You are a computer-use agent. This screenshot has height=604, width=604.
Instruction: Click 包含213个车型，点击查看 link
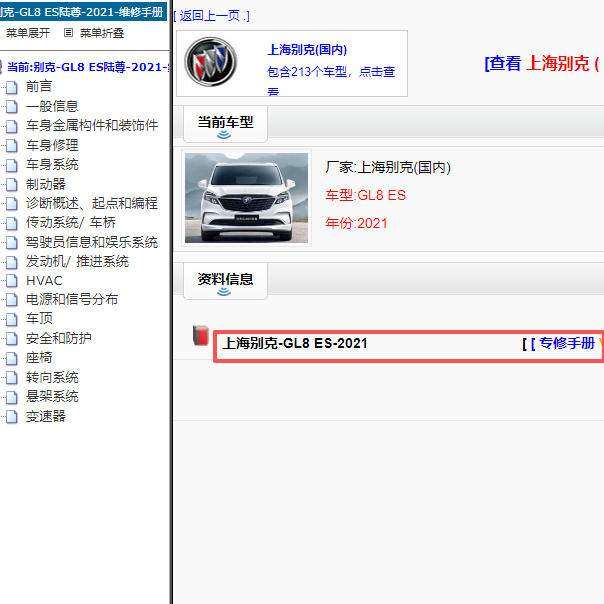tap(331, 80)
